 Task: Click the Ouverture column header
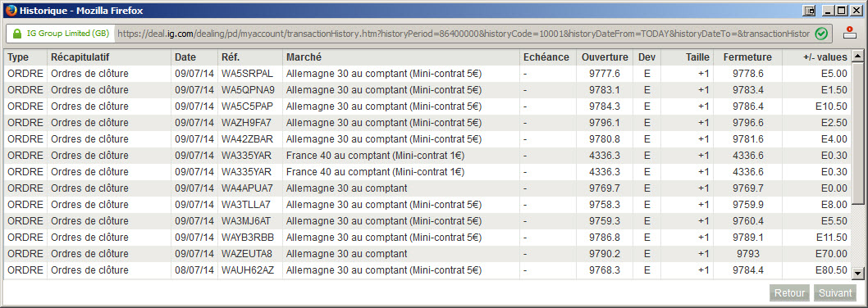coord(605,57)
